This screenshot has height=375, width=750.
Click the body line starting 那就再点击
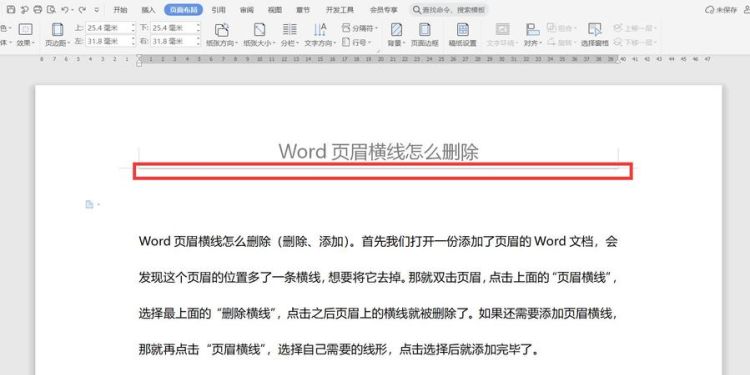[339, 350]
